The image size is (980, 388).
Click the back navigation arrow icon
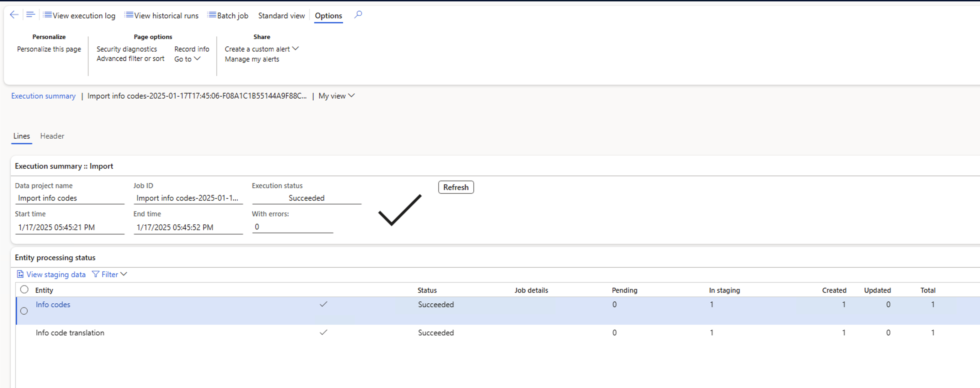click(x=14, y=14)
